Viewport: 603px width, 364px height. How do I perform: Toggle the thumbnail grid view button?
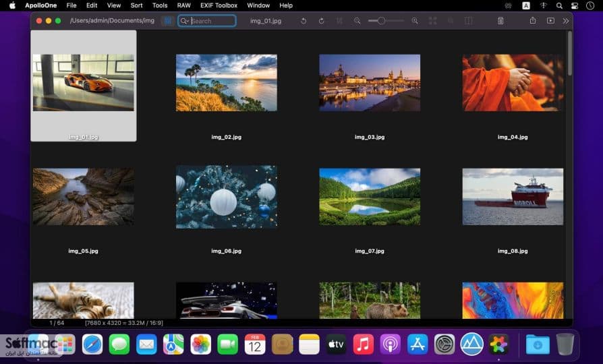click(168, 21)
